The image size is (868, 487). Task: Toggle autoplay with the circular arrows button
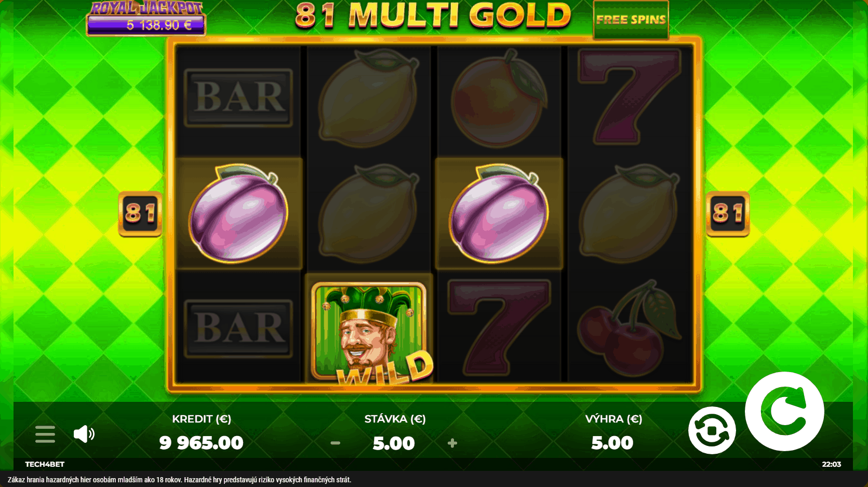pyautogui.click(x=712, y=430)
